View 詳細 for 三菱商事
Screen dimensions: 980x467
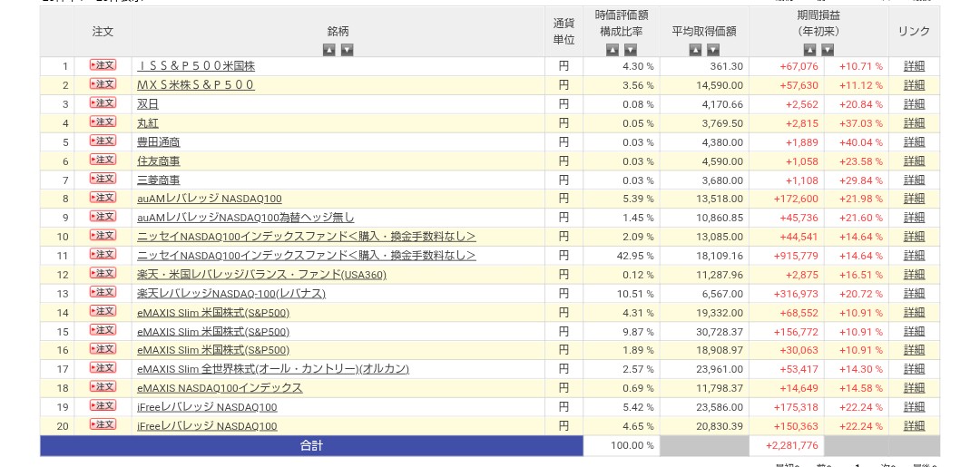click(914, 180)
